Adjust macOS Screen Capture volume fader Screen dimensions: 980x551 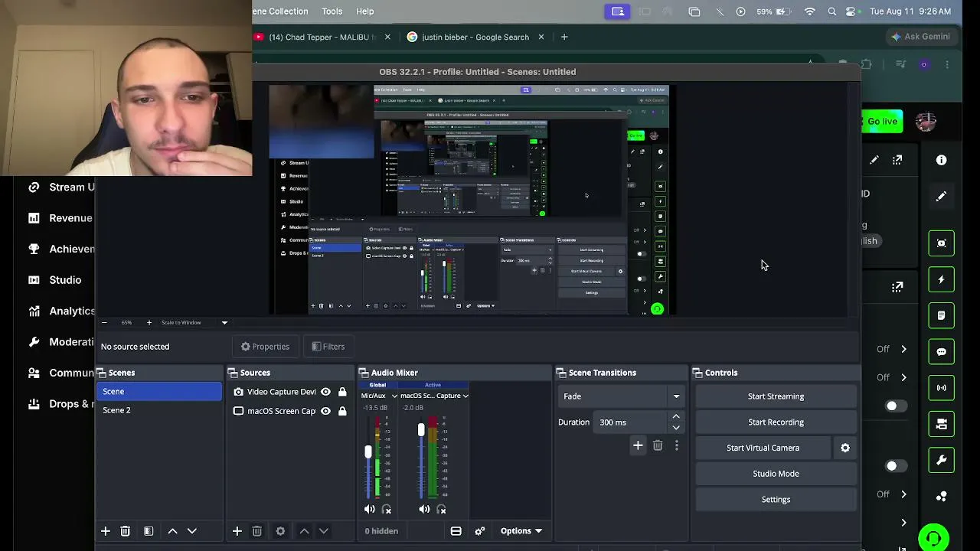tap(421, 431)
